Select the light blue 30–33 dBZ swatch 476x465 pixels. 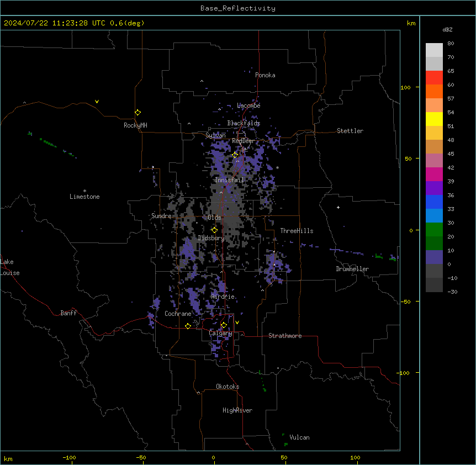434,215
